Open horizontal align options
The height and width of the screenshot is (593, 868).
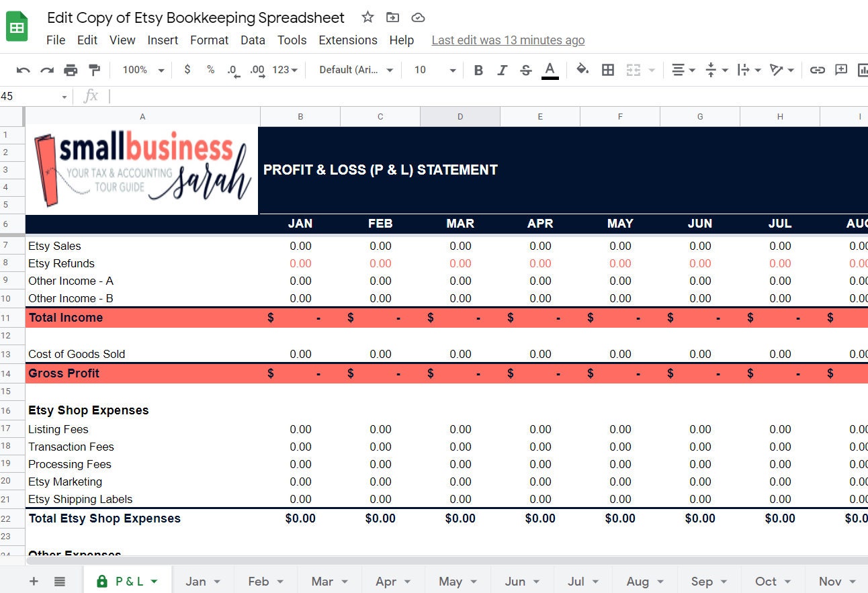(683, 70)
